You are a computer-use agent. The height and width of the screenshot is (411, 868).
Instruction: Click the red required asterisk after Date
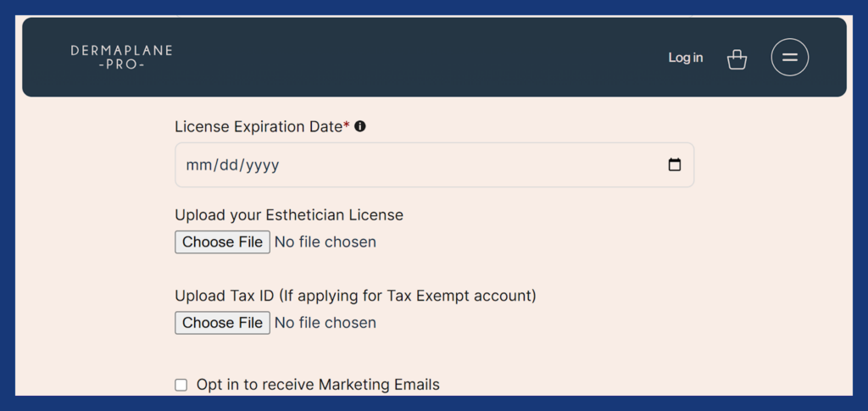tap(347, 125)
